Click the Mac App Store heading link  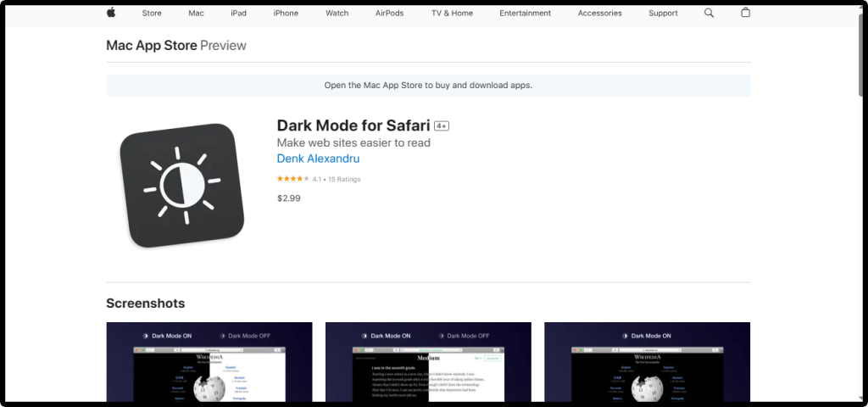pos(151,46)
